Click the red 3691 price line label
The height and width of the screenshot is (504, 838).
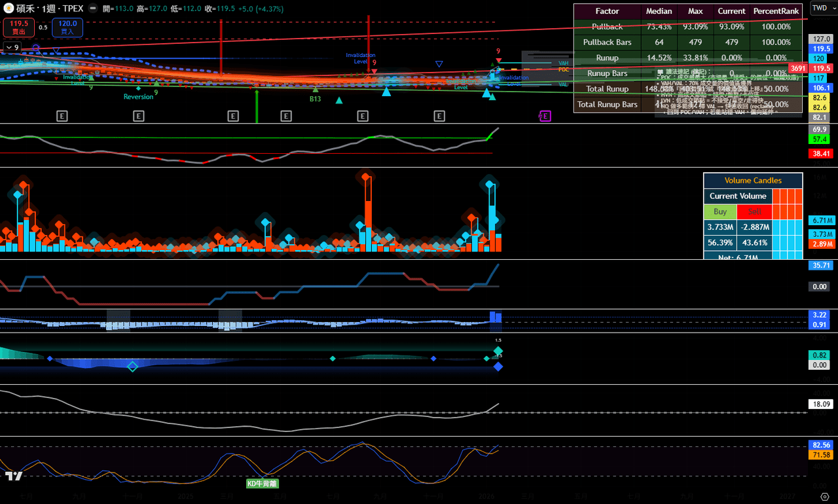[x=798, y=68]
